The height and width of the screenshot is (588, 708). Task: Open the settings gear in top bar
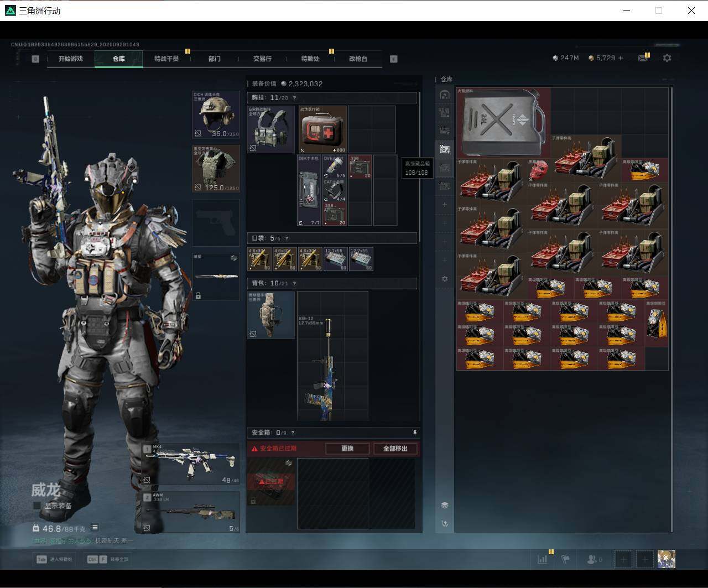[667, 58]
